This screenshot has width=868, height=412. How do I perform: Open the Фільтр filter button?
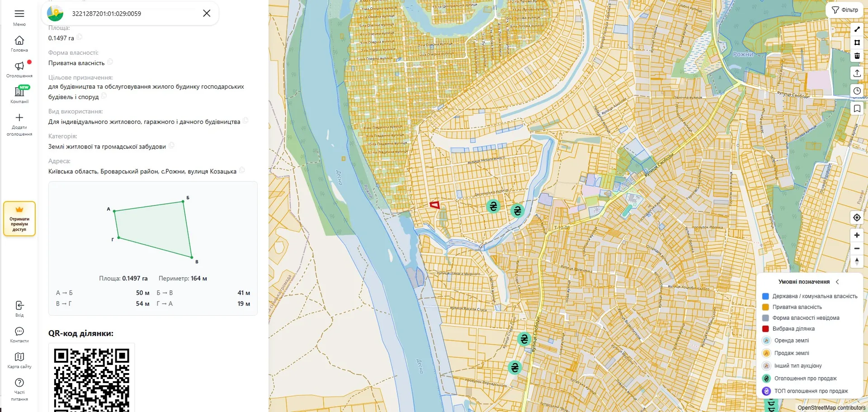844,10
